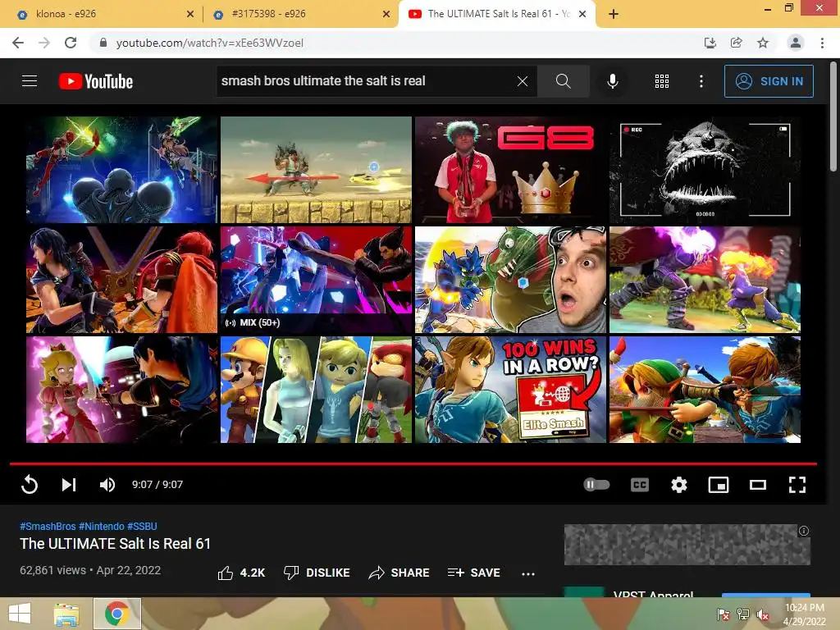Clear the search box text

(523, 81)
